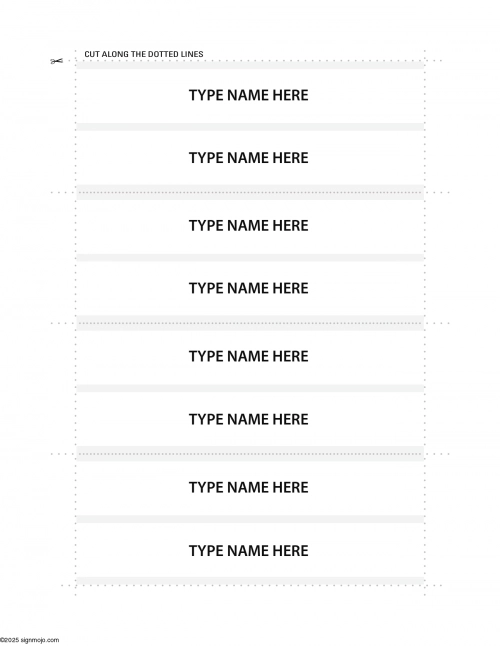Select the third 'TYPE NAME HERE' field
500x646 pixels.
(250, 226)
